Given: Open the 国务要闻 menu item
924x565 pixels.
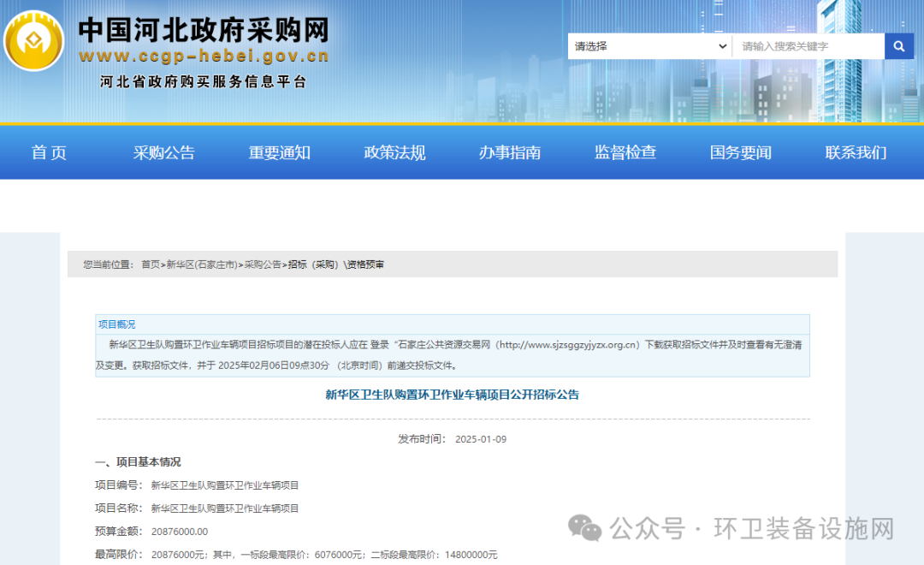Looking at the screenshot, I should point(741,152).
